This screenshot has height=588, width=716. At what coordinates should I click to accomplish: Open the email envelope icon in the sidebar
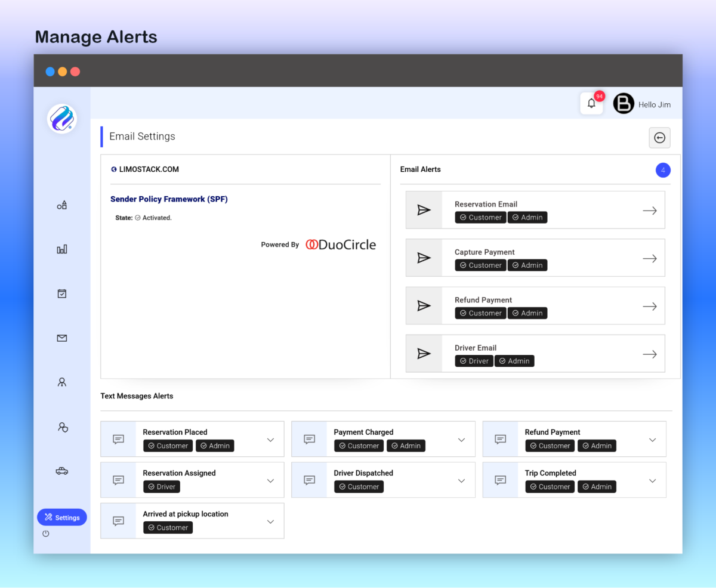point(61,338)
